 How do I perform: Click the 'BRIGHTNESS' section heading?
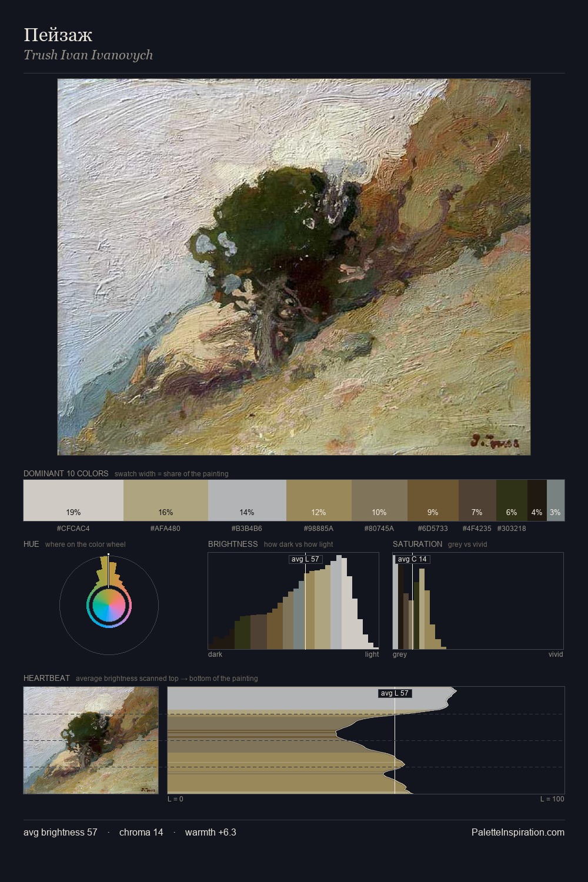[233, 544]
